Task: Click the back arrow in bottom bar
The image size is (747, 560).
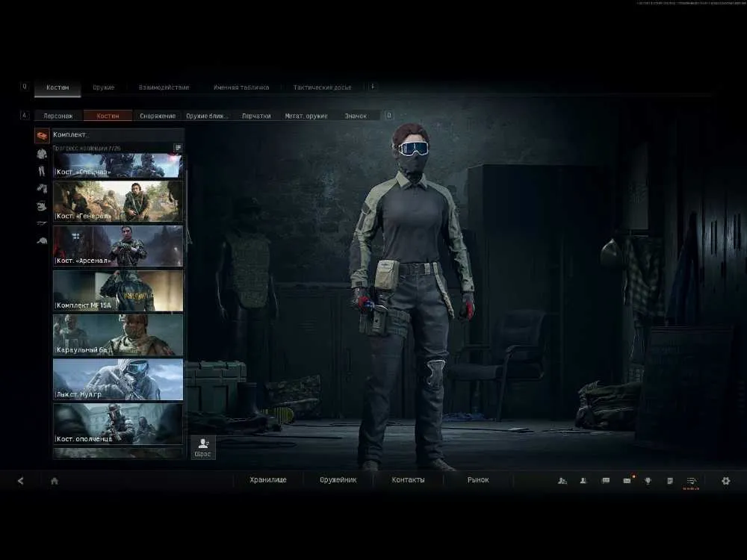Action: tap(20, 481)
